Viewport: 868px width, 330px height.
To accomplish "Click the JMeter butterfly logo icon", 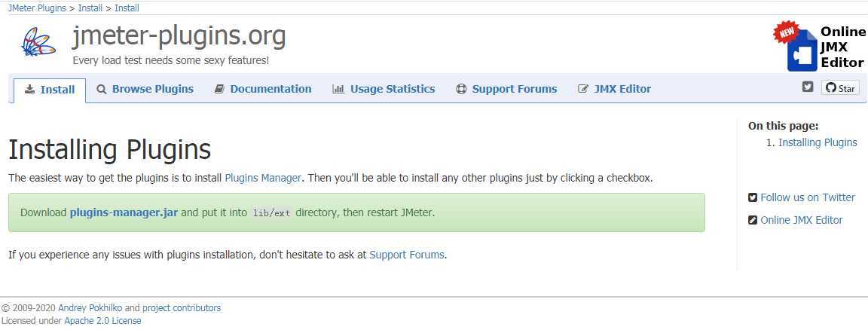I will click(x=38, y=42).
